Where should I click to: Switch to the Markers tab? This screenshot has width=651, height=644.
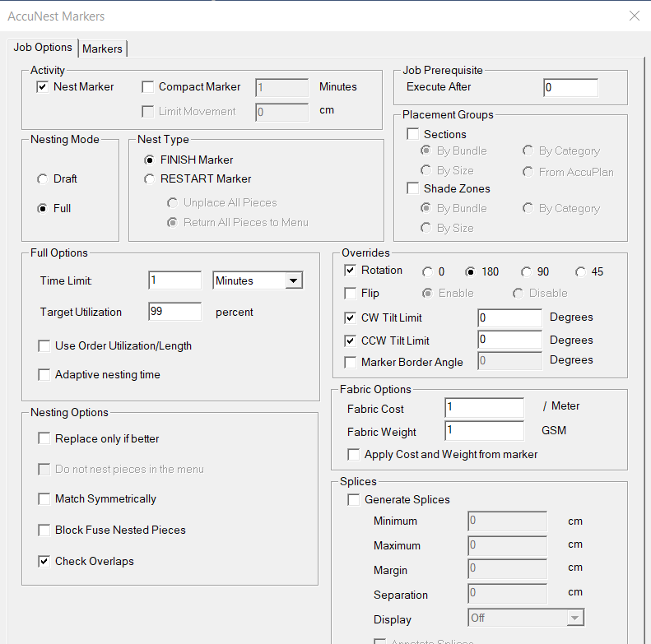click(102, 49)
